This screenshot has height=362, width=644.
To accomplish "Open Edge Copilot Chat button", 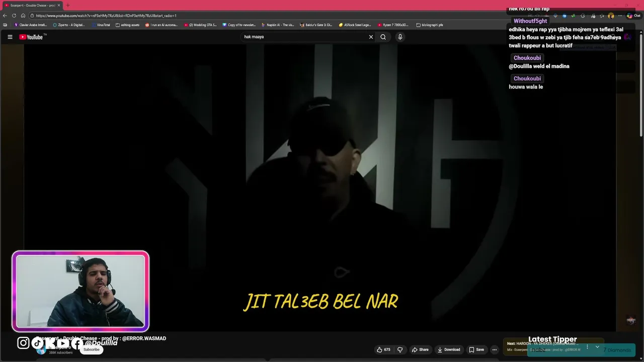I will [633, 16].
